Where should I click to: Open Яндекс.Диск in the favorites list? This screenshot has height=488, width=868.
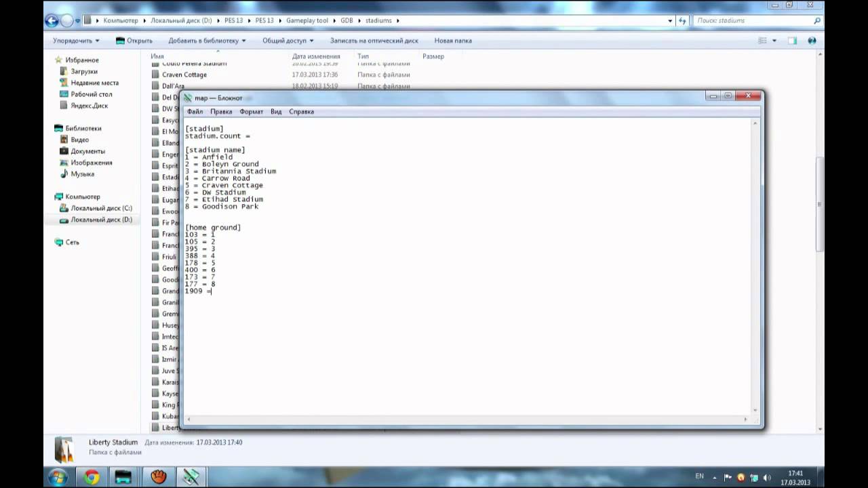(x=89, y=106)
